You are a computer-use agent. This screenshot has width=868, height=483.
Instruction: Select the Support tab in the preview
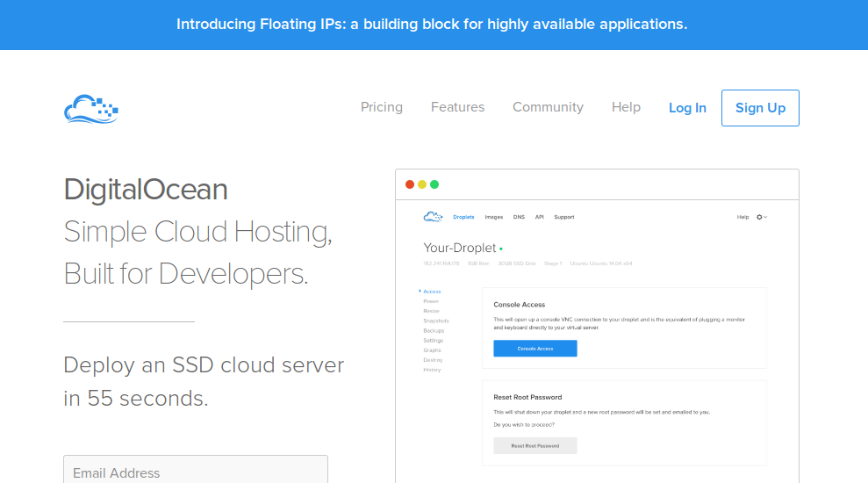click(564, 217)
